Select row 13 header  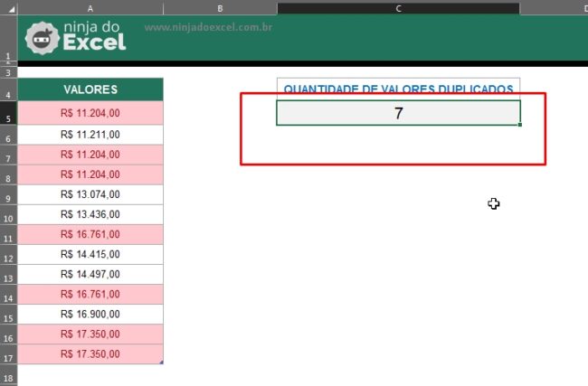8,274
